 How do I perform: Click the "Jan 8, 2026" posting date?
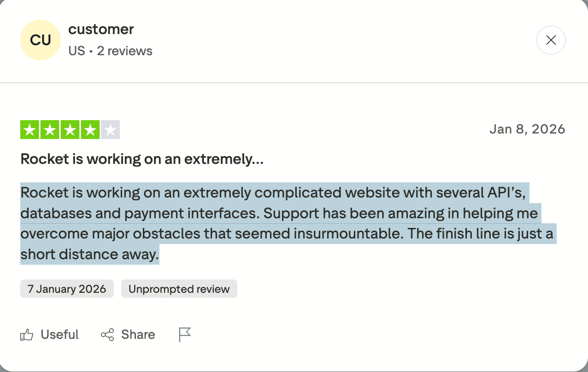tap(527, 129)
